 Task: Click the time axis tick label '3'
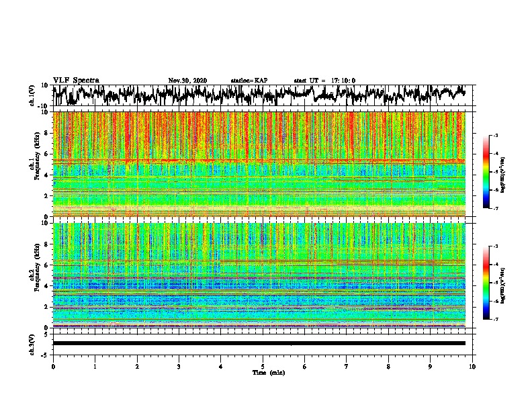coord(179,367)
